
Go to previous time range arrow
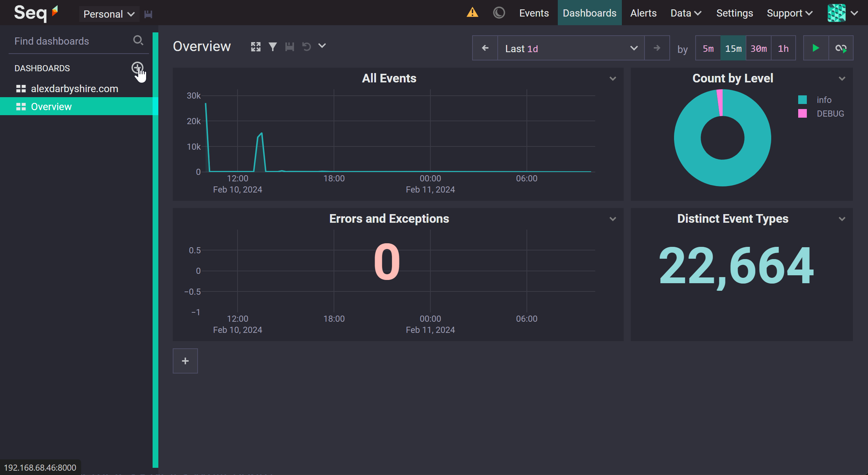485,48
